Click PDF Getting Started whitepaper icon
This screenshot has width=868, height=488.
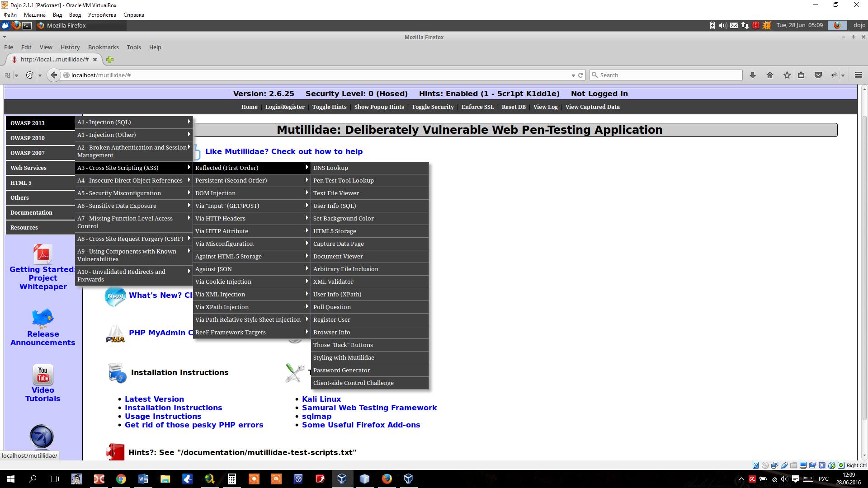point(43,254)
